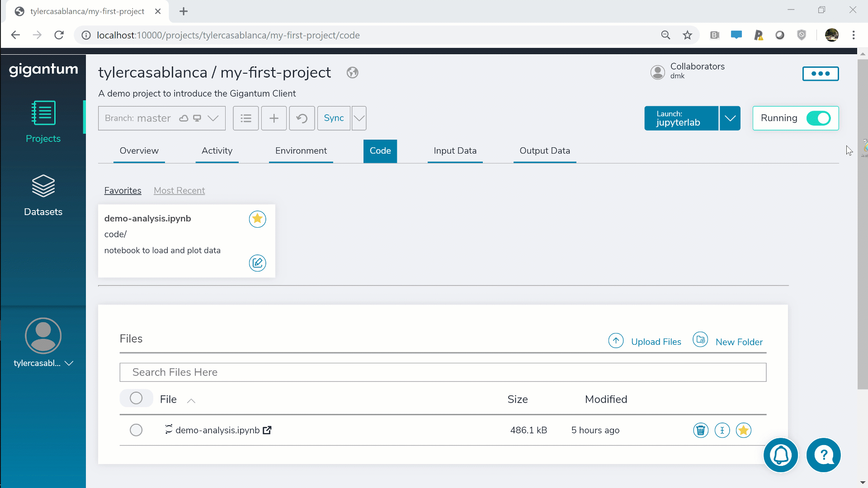Click Upload Files
Image resolution: width=868 pixels, height=488 pixels.
[x=645, y=341]
